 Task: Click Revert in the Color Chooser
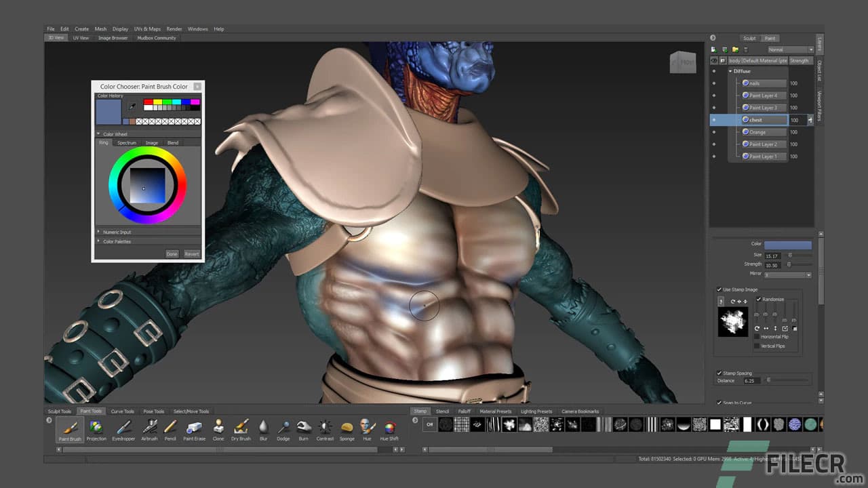click(191, 253)
